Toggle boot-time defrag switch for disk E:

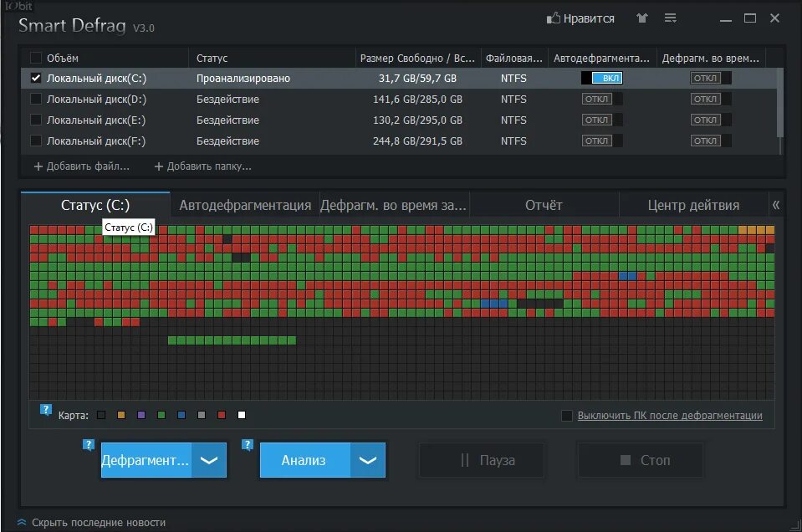tap(711, 120)
